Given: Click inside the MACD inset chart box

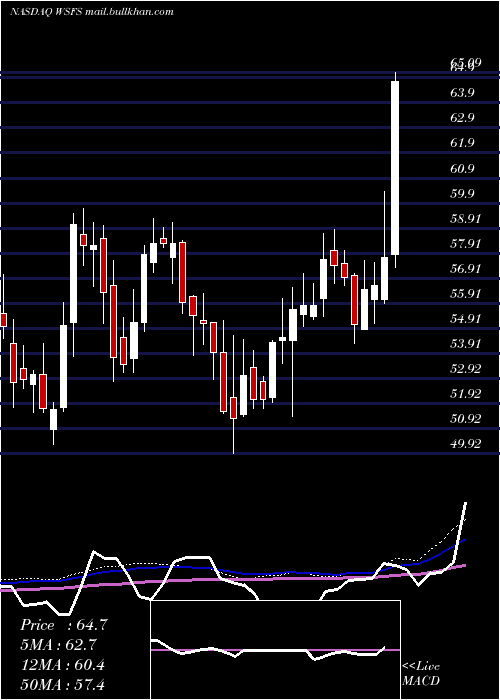Looking at the screenshot, I should [275, 650].
